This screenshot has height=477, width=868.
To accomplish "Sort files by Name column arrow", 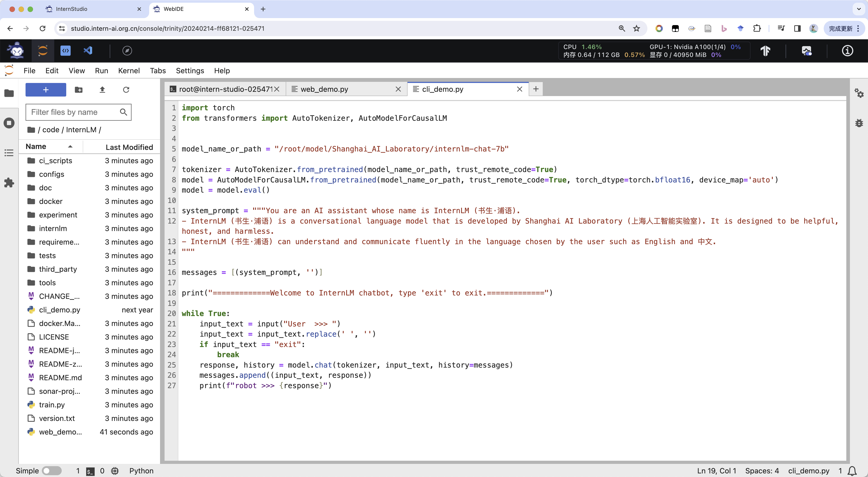I will click(x=70, y=147).
